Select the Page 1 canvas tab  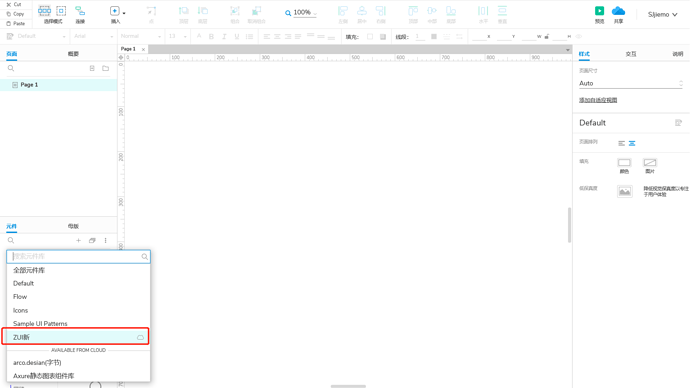click(128, 49)
